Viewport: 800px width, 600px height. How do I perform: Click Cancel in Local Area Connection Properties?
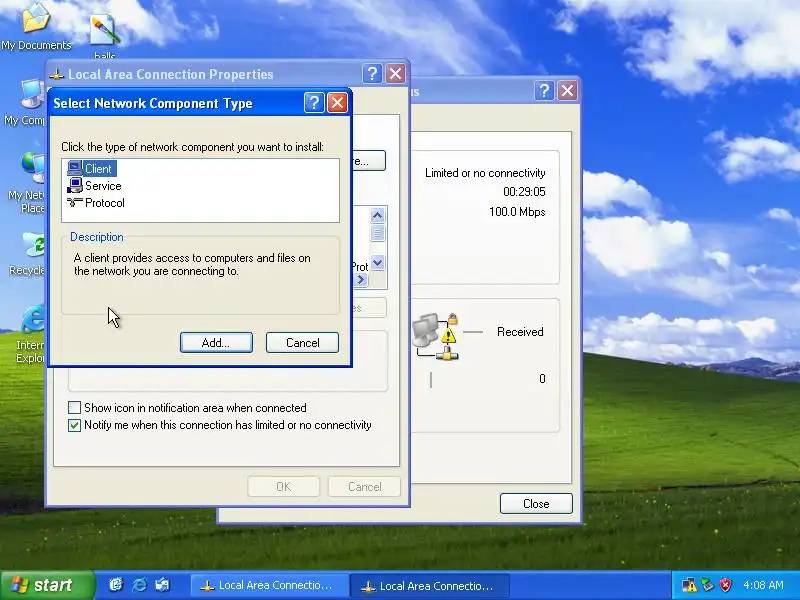pos(364,487)
